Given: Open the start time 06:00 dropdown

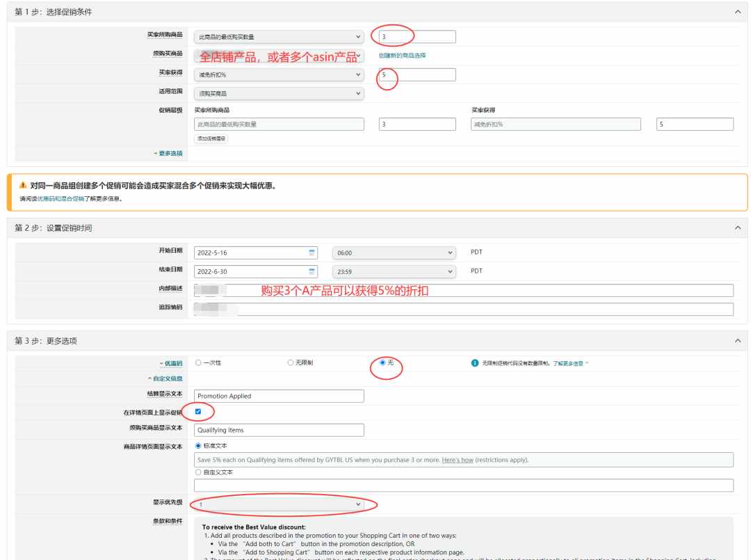Looking at the screenshot, I should point(394,253).
